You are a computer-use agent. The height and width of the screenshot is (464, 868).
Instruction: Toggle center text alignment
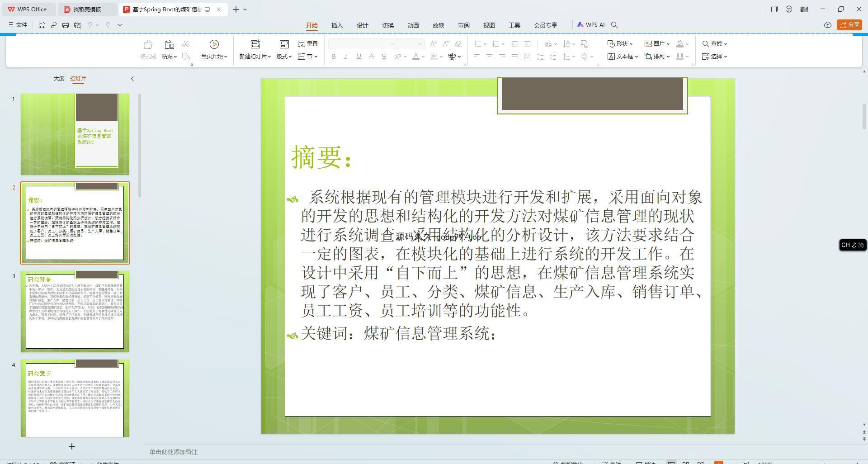click(490, 57)
